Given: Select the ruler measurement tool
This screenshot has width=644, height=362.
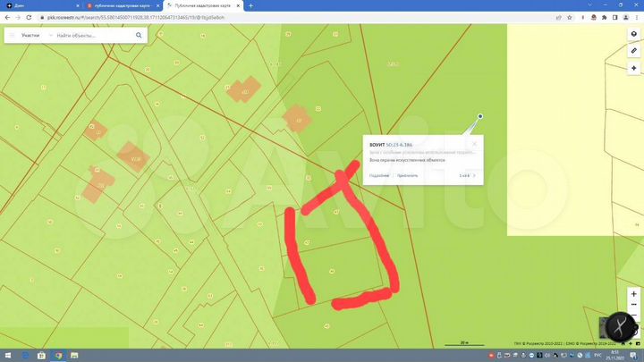Looking at the screenshot, I should pyautogui.click(x=633, y=51).
